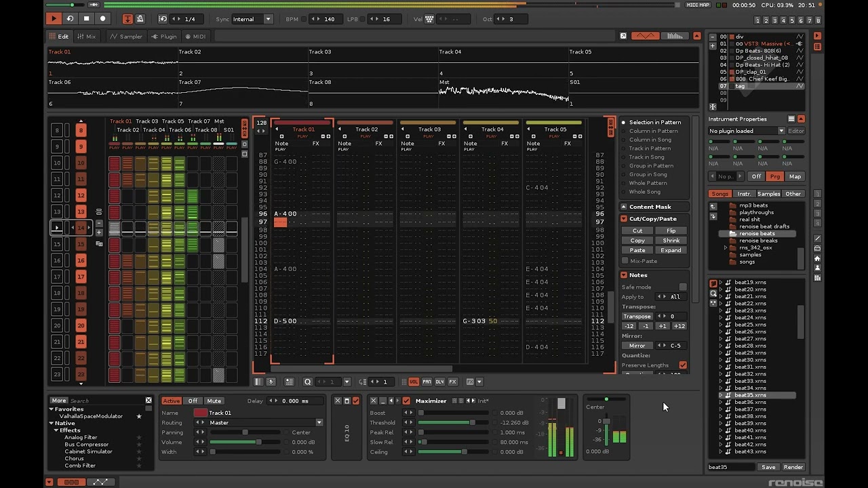This screenshot has height=488, width=868.
Task: Open disk browser home location icon
Action: click(x=817, y=258)
